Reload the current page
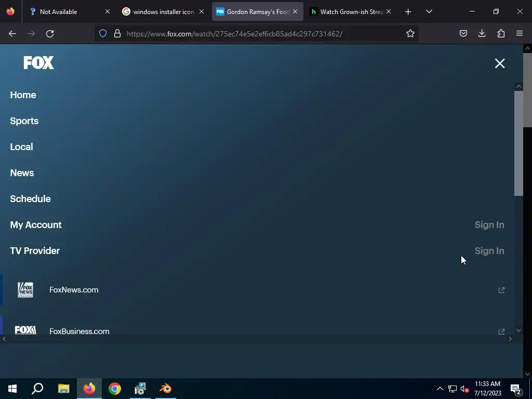532x399 pixels. coord(50,34)
